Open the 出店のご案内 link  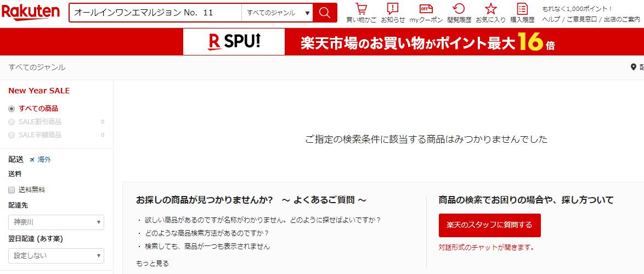(x=622, y=19)
